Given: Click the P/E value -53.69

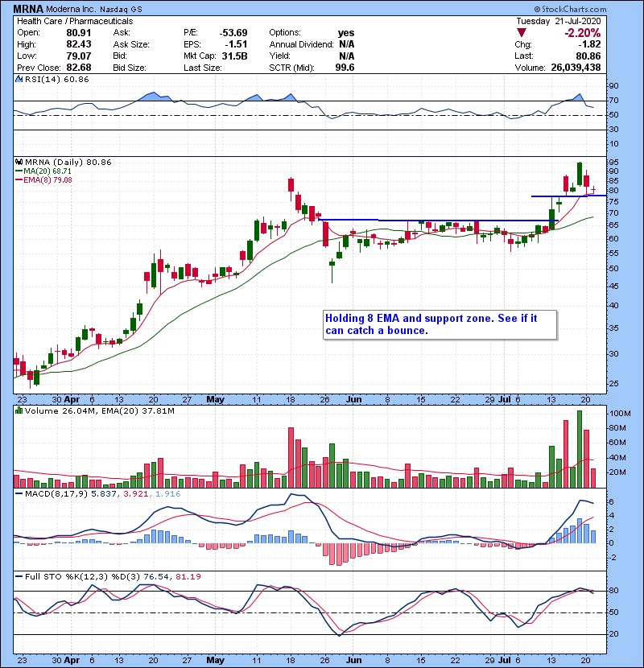Looking at the screenshot, I should click(233, 33).
